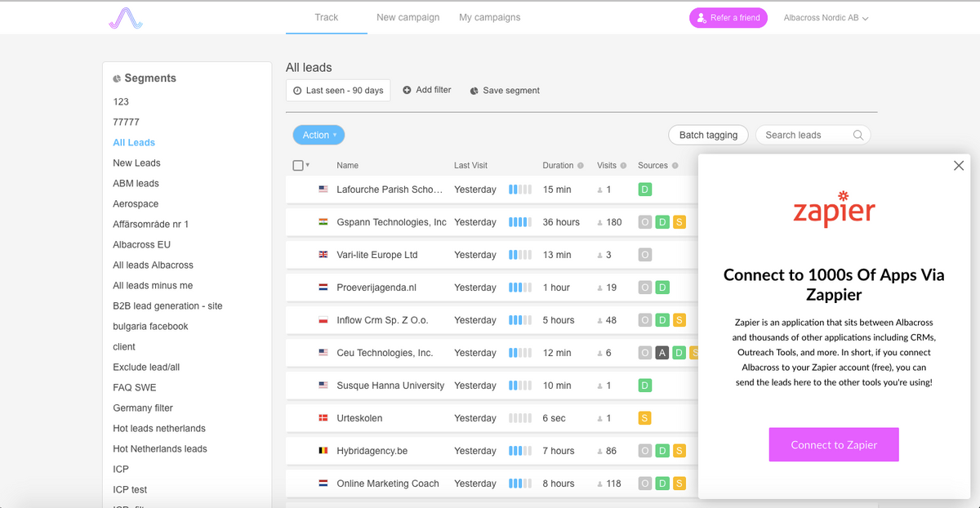Click the D source badge for Proeverijagenda.nl
The width and height of the screenshot is (980, 508).
click(x=662, y=287)
